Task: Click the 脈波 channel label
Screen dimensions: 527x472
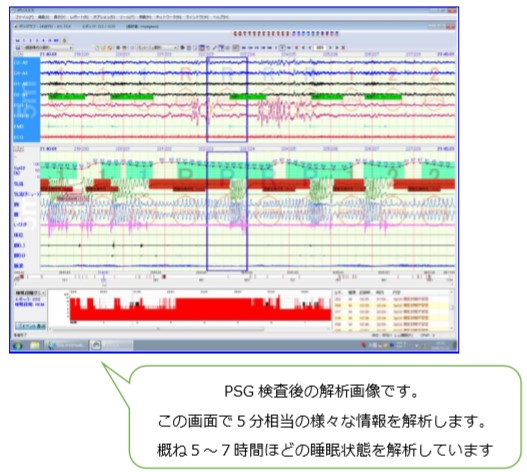Action: click(18, 266)
